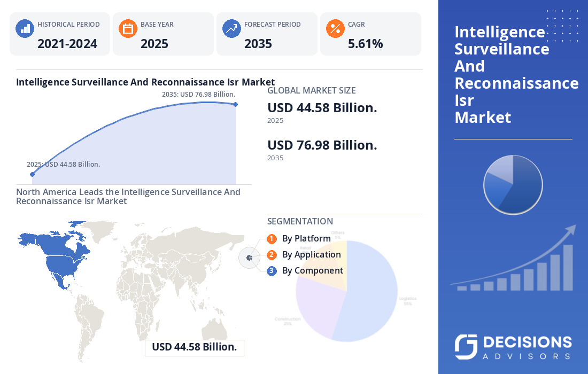Click the Base Year calendar icon
This screenshot has height=374, width=588.
pyautogui.click(x=128, y=29)
